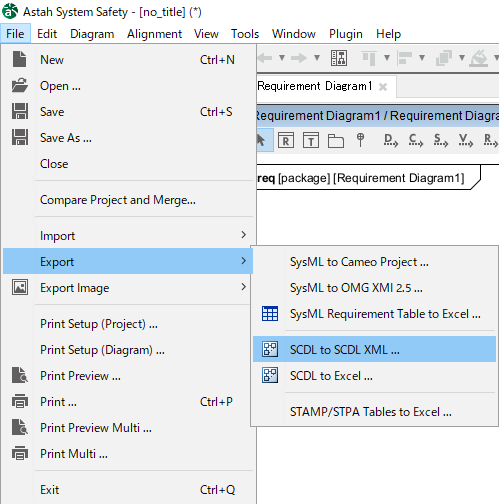Click the New file icon
The width and height of the screenshot is (499, 504).
tap(19, 60)
